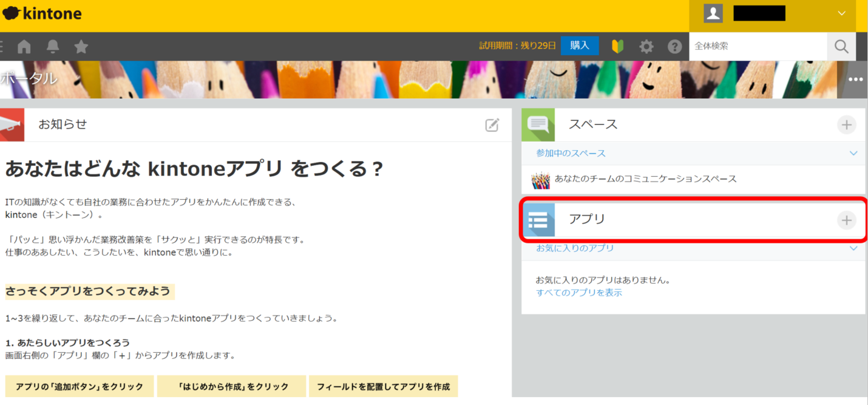
Task: Open すべてのアプリを表示 link
Action: (579, 293)
